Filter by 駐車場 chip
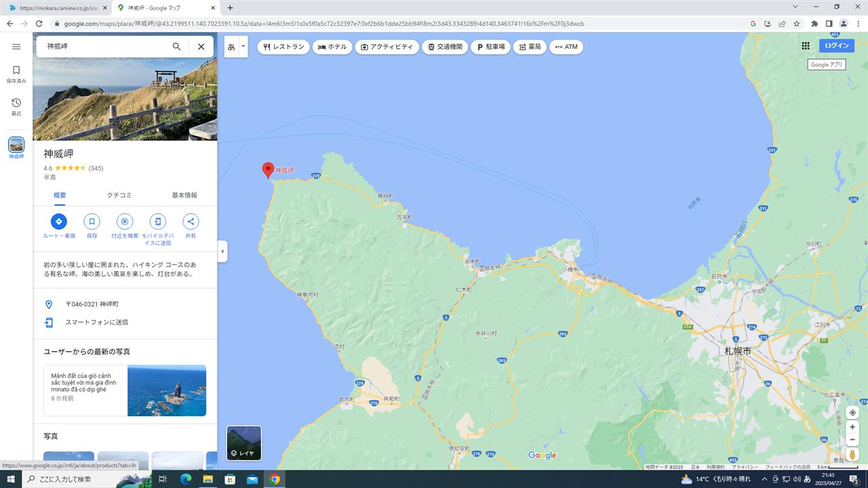Image resolution: width=868 pixels, height=488 pixels. point(490,47)
